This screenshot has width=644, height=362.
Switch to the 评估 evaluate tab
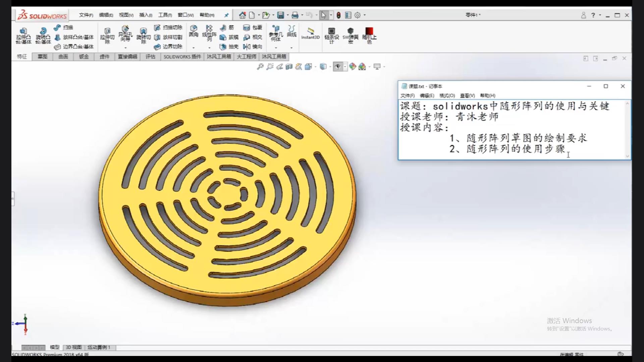coord(150,57)
